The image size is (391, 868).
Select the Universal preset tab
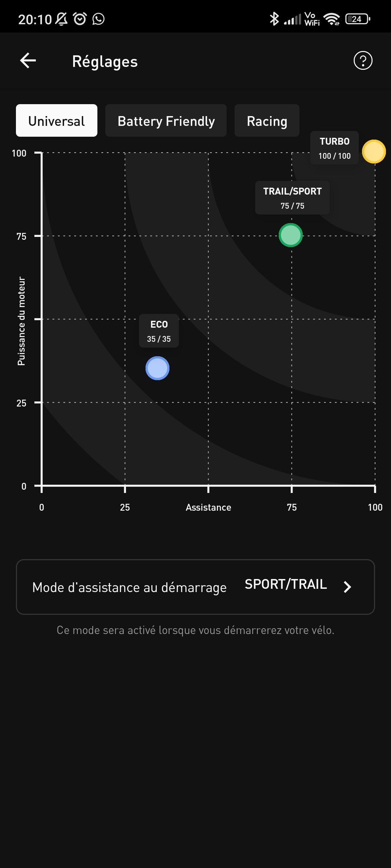point(56,121)
